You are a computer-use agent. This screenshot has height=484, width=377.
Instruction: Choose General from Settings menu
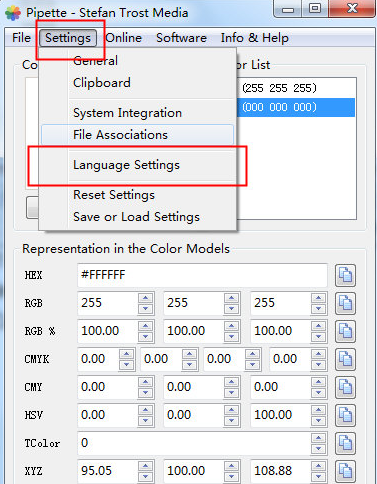tap(137, 61)
